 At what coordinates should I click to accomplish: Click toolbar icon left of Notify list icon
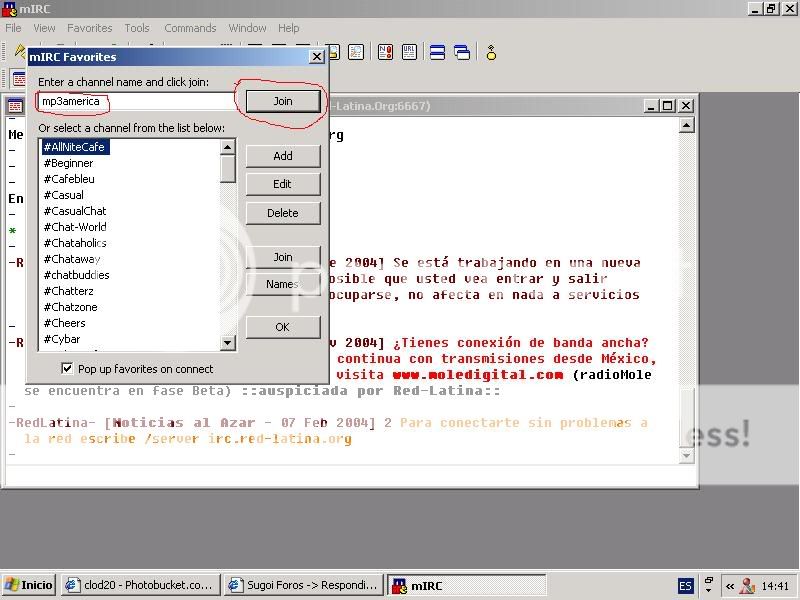pos(356,52)
